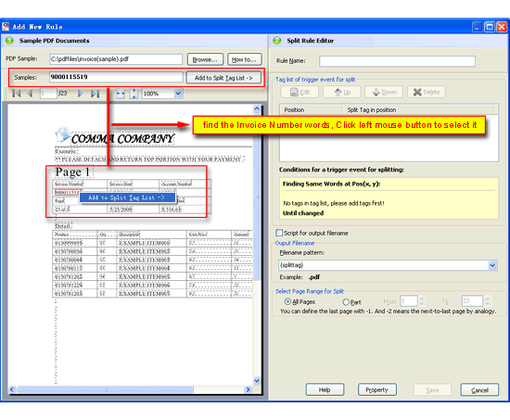510x420 pixels.
Task: Click the Sample PDF Documents step icon
Action: click(x=9, y=41)
